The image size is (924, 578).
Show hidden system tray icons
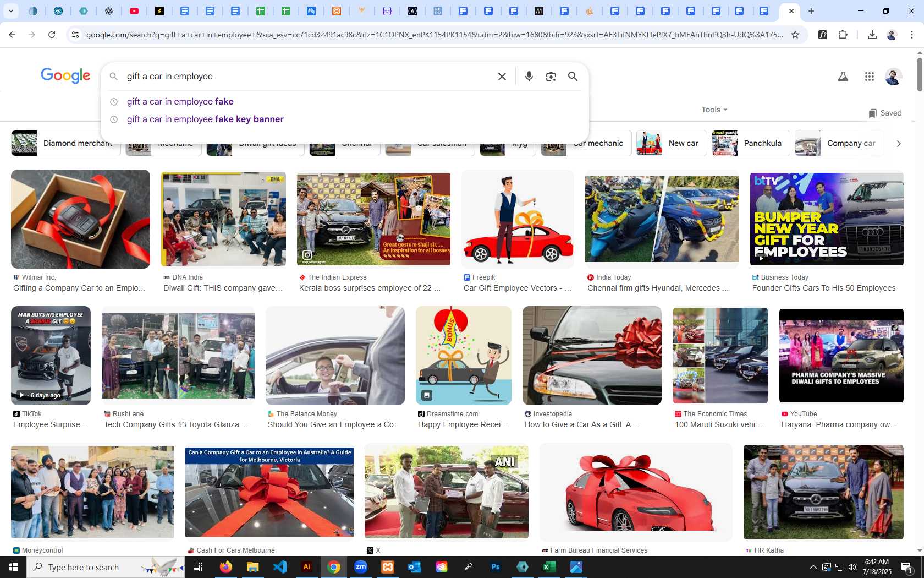tap(813, 567)
